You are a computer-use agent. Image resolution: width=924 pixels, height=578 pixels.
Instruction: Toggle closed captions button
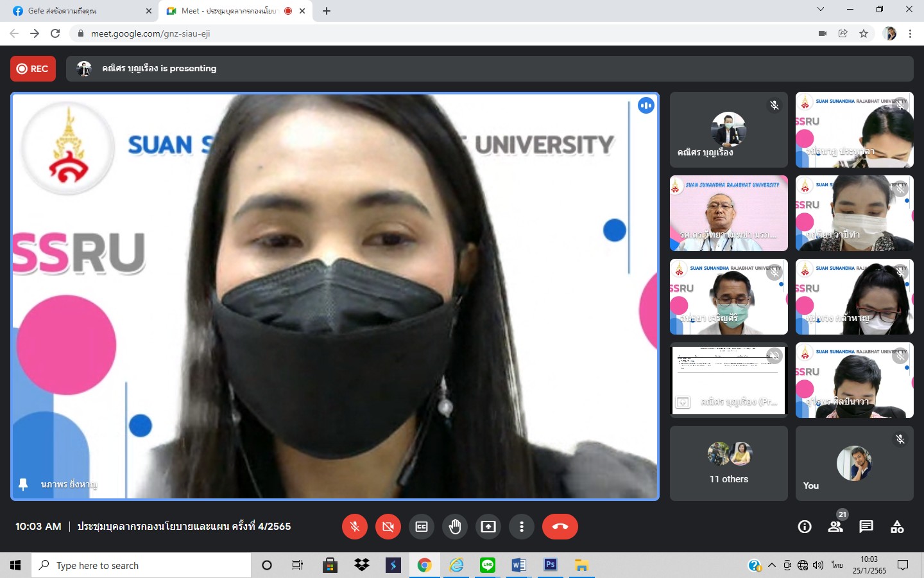click(x=422, y=527)
